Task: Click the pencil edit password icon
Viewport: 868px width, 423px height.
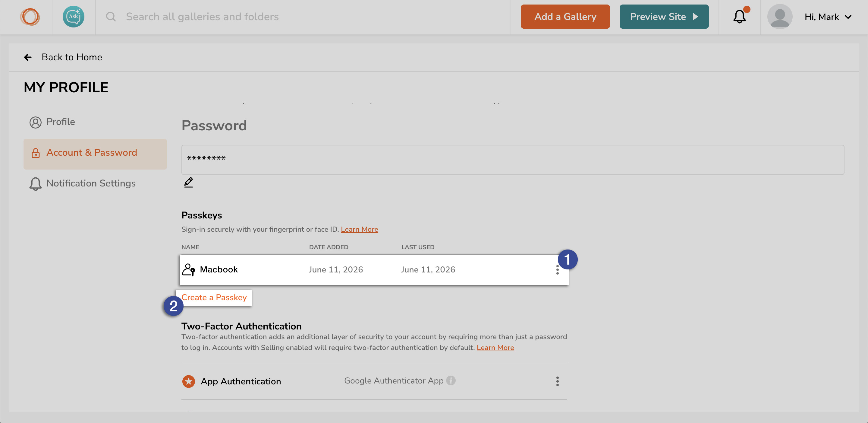Action: (x=188, y=182)
